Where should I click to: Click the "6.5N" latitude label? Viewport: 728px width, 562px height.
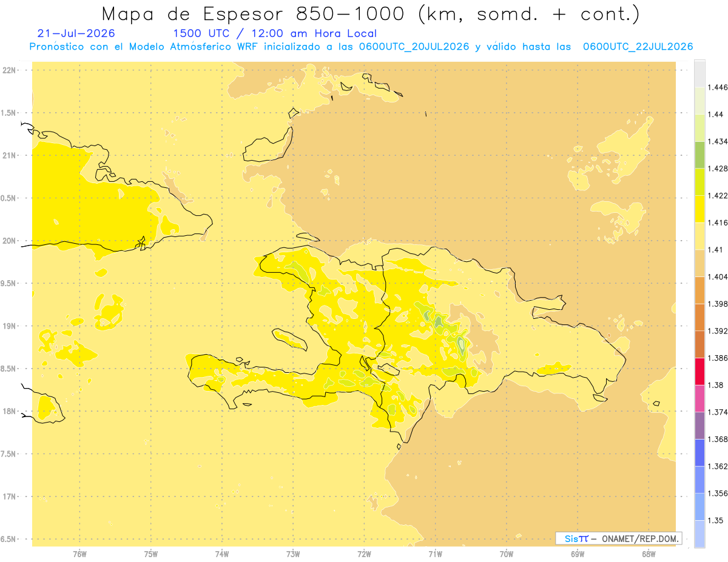pos(8,540)
